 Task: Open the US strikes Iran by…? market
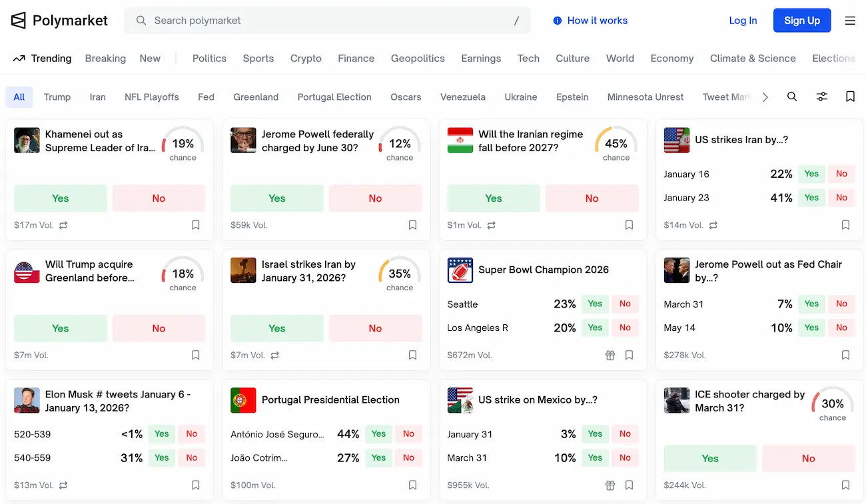click(x=741, y=140)
